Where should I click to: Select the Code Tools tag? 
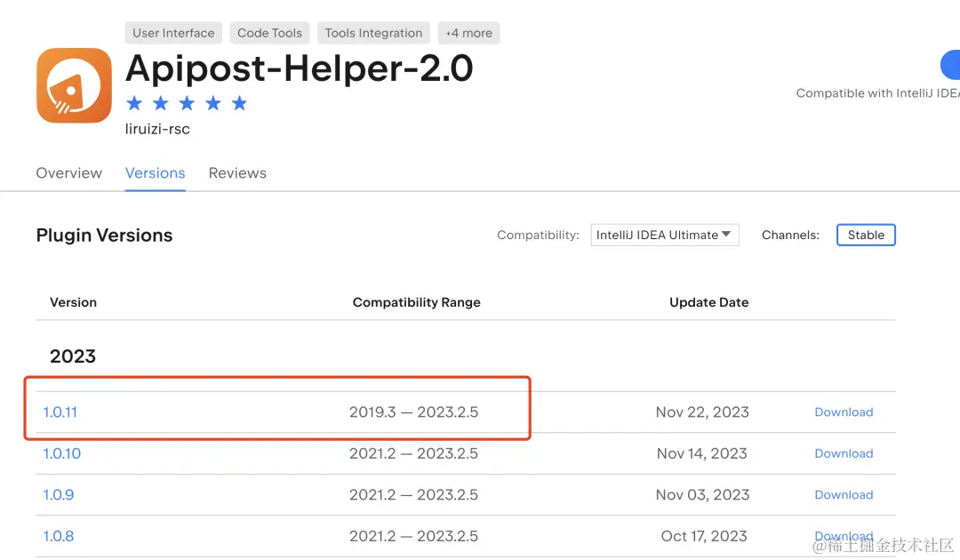269,33
